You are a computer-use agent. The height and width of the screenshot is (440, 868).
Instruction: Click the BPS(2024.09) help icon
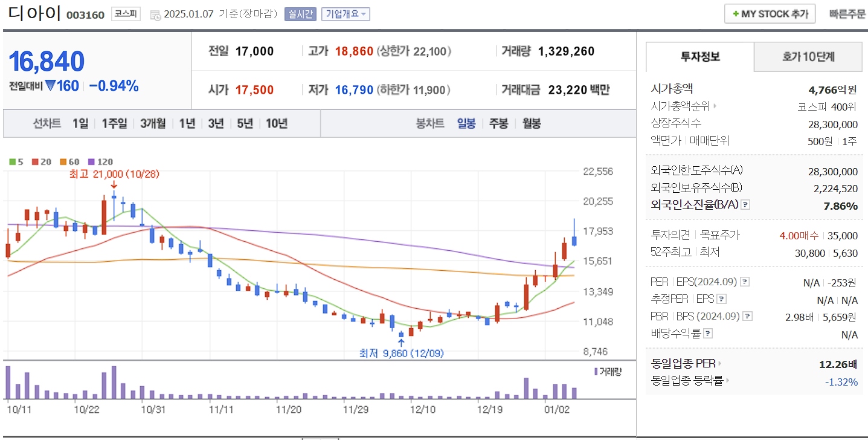[x=747, y=315]
